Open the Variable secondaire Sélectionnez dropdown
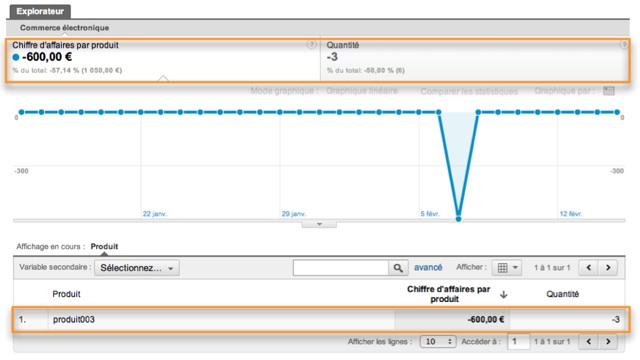The image size is (640, 360). tap(137, 268)
